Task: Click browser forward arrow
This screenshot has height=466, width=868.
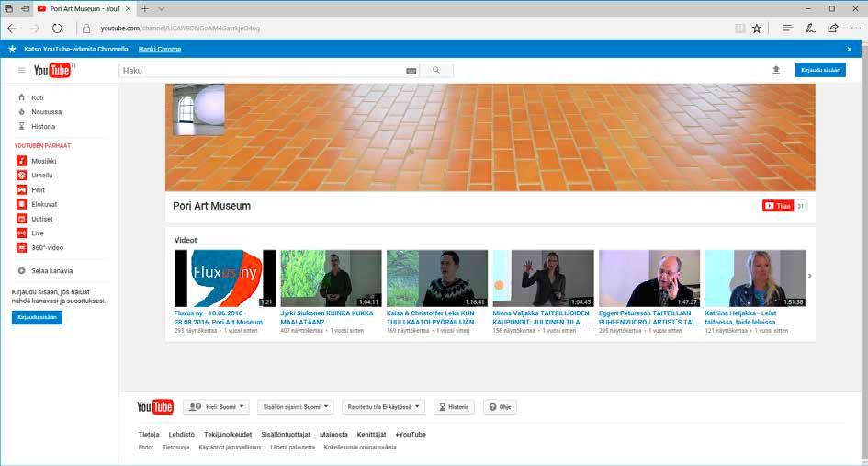Action: [x=35, y=28]
